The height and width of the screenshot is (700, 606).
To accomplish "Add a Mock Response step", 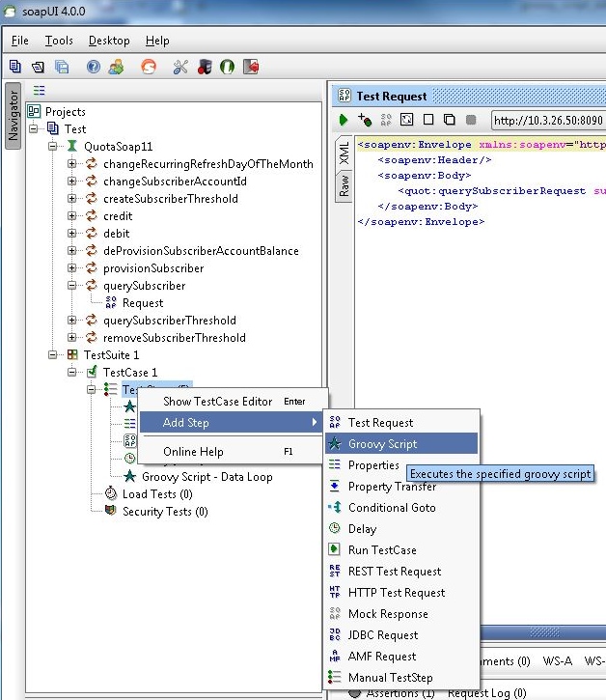I will 401,614.
